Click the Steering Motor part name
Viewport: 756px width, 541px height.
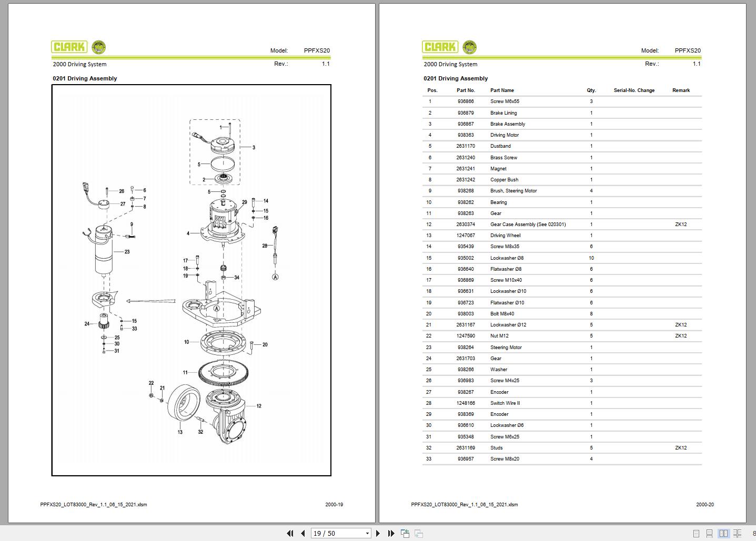pos(506,348)
